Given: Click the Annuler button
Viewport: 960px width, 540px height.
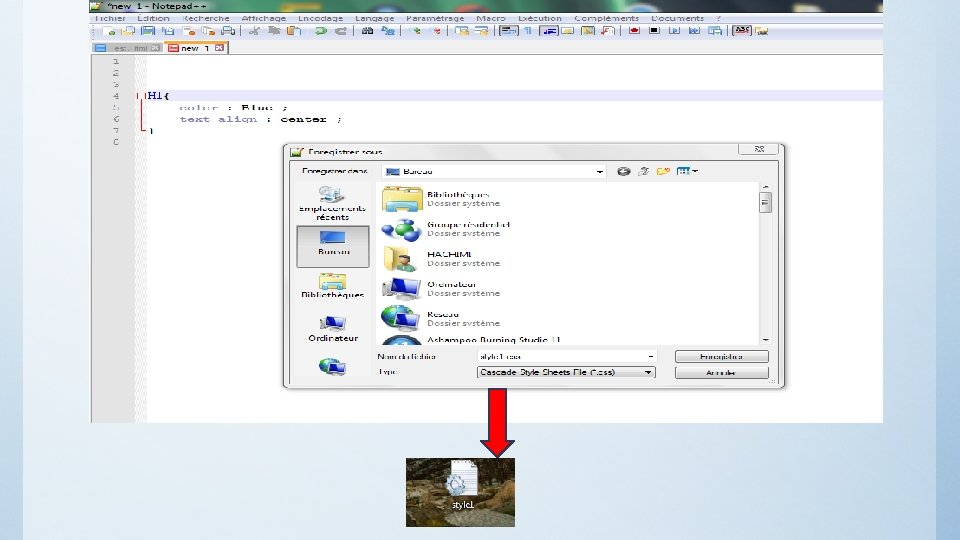Looking at the screenshot, I should point(721,372).
